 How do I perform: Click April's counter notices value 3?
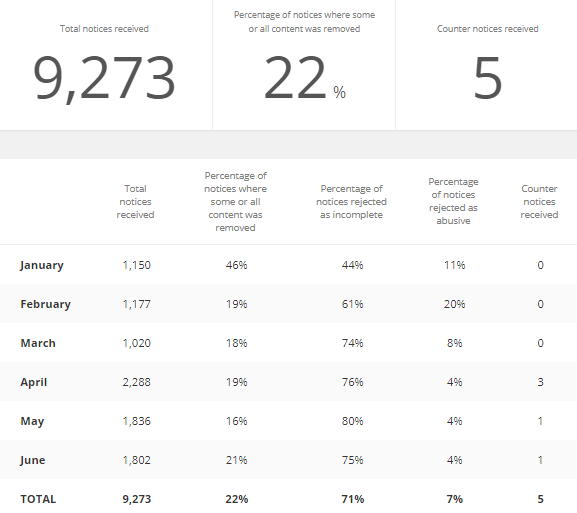click(x=540, y=382)
